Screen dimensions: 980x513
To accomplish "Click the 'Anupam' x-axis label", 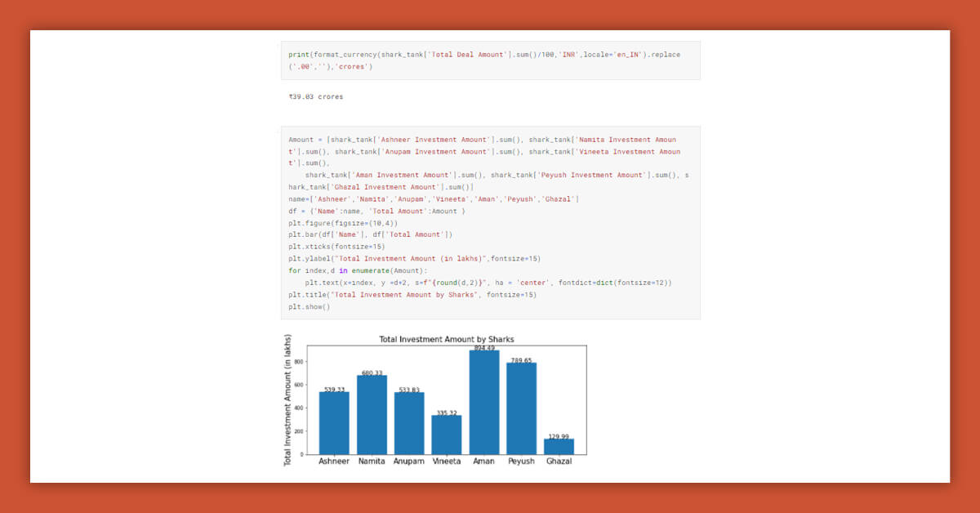I will [x=409, y=462].
